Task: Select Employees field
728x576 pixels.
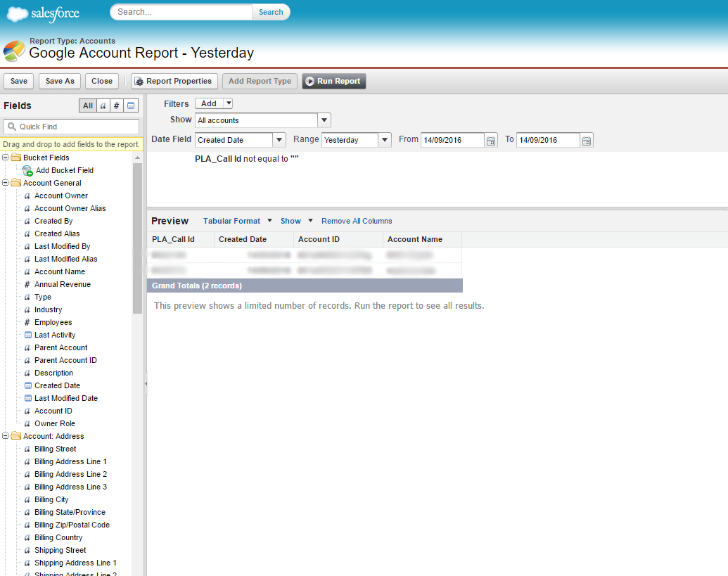Action: tap(53, 322)
